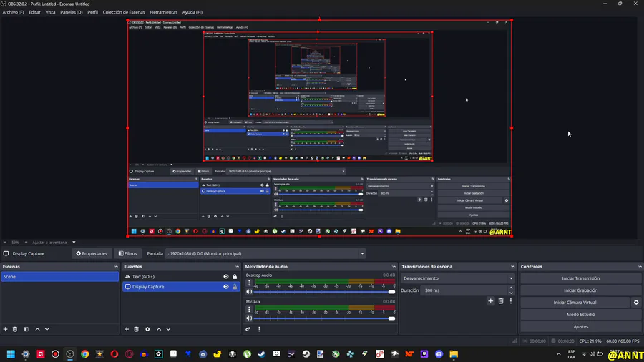Image resolution: width=644 pixels, height=362 pixels.
Task: Open source properties gear in Fuentes footer
Action: 147,329
